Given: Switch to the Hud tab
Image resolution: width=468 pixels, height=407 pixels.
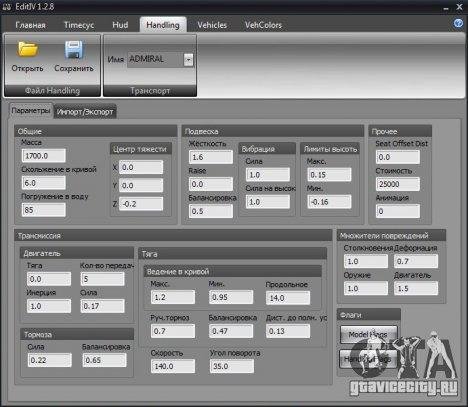Looking at the screenshot, I should (120, 25).
